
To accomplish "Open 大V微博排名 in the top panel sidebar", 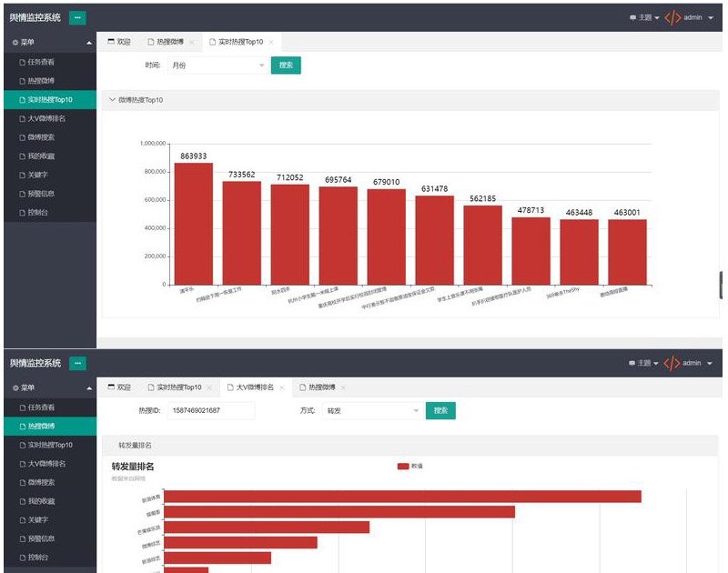I will (50, 118).
